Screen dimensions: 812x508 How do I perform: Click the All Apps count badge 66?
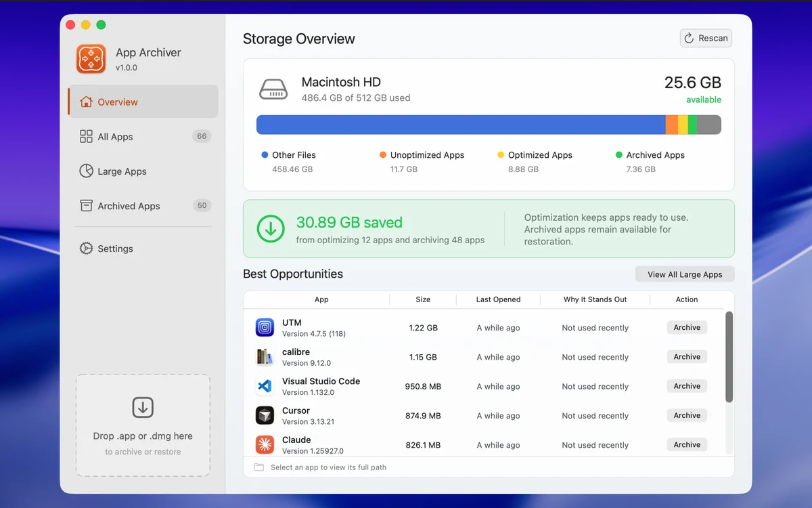[x=202, y=136]
